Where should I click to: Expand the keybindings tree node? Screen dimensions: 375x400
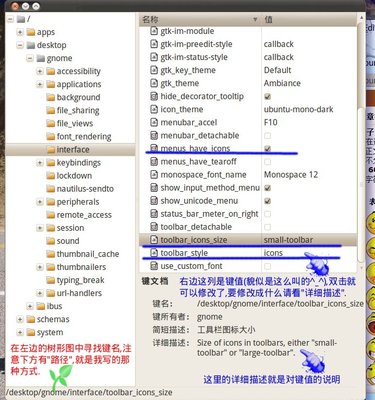pos(40,163)
